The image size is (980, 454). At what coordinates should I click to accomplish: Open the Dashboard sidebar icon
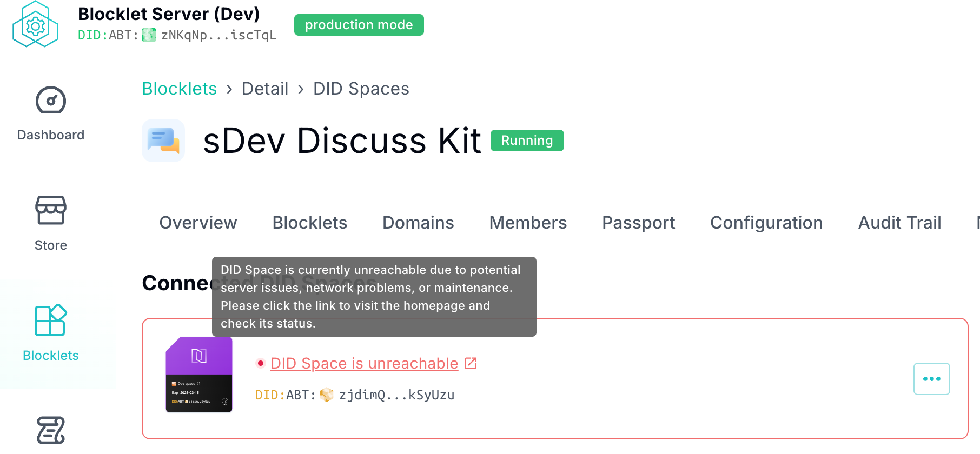click(x=51, y=101)
